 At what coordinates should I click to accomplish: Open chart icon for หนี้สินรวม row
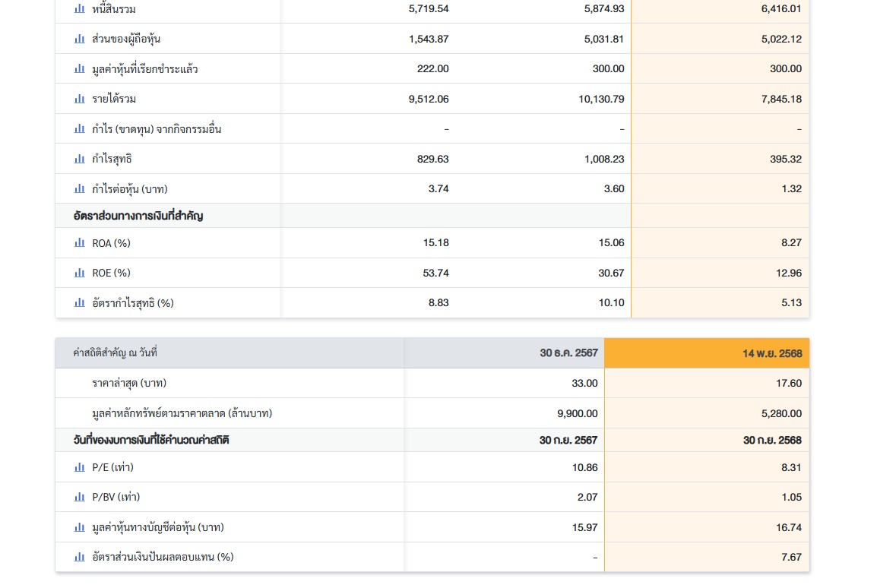[80, 8]
